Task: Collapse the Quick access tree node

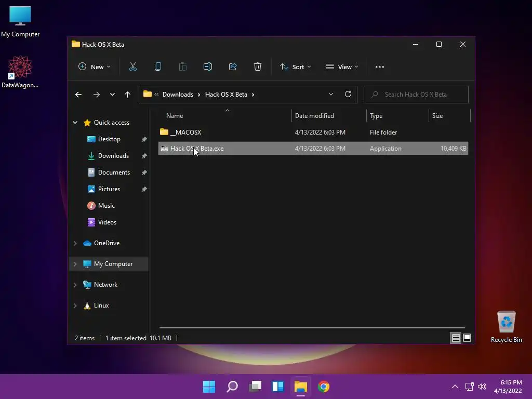Action: click(x=75, y=123)
